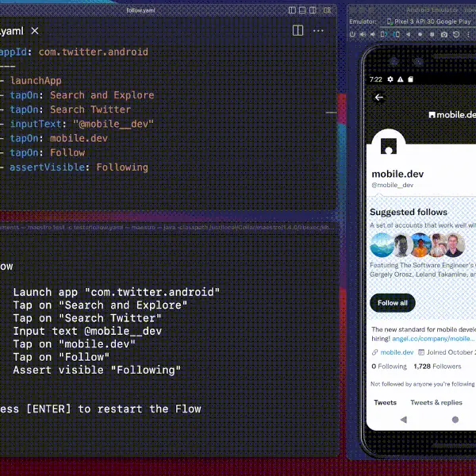
Task: Click the mobile.dev profile avatar
Action: pyautogui.click(x=389, y=148)
